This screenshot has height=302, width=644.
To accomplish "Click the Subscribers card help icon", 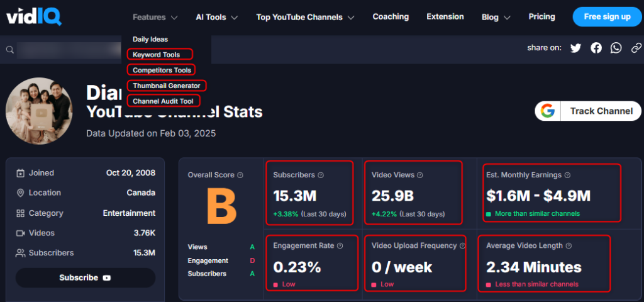I will [x=321, y=175].
